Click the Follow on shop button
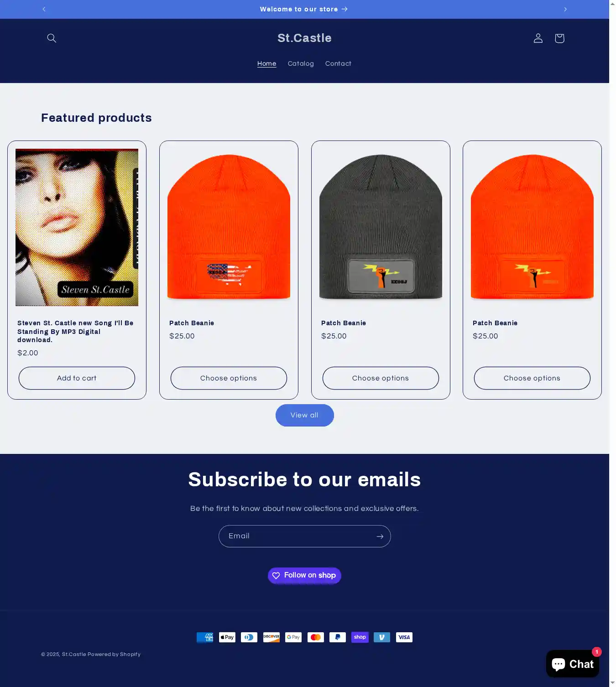 tap(304, 575)
